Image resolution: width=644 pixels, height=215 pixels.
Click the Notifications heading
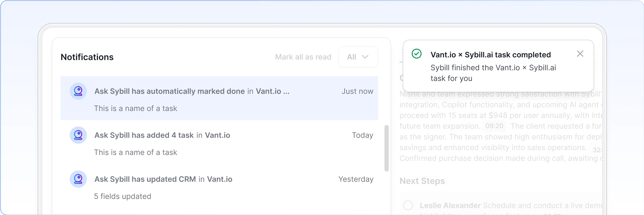click(87, 57)
